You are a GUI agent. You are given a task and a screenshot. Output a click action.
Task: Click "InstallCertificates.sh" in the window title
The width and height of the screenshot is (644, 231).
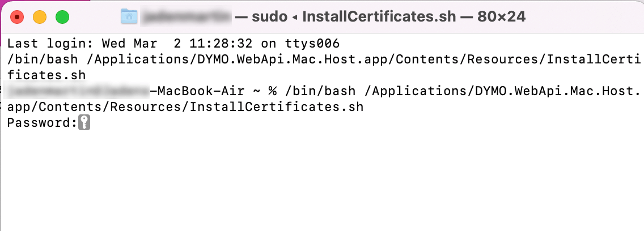click(379, 17)
